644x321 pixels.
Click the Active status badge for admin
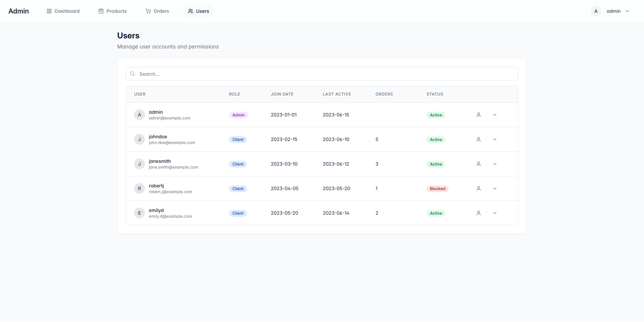(x=436, y=115)
